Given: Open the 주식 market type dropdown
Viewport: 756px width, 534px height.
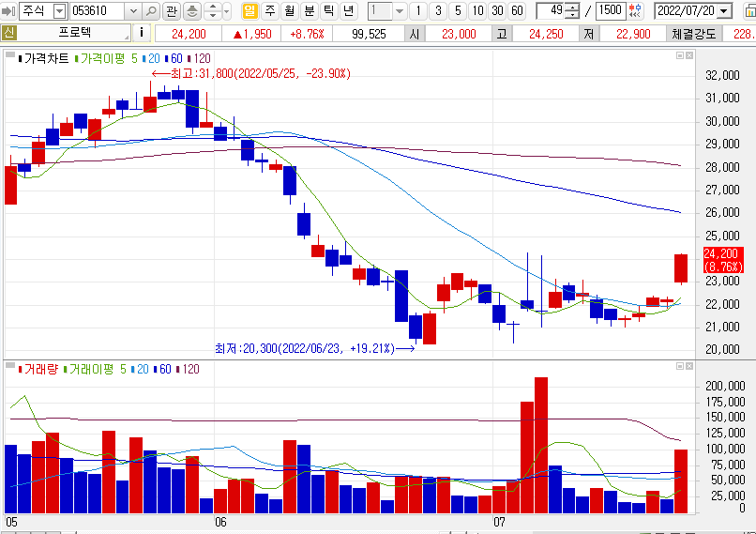Looking at the screenshot, I should pos(60,10).
